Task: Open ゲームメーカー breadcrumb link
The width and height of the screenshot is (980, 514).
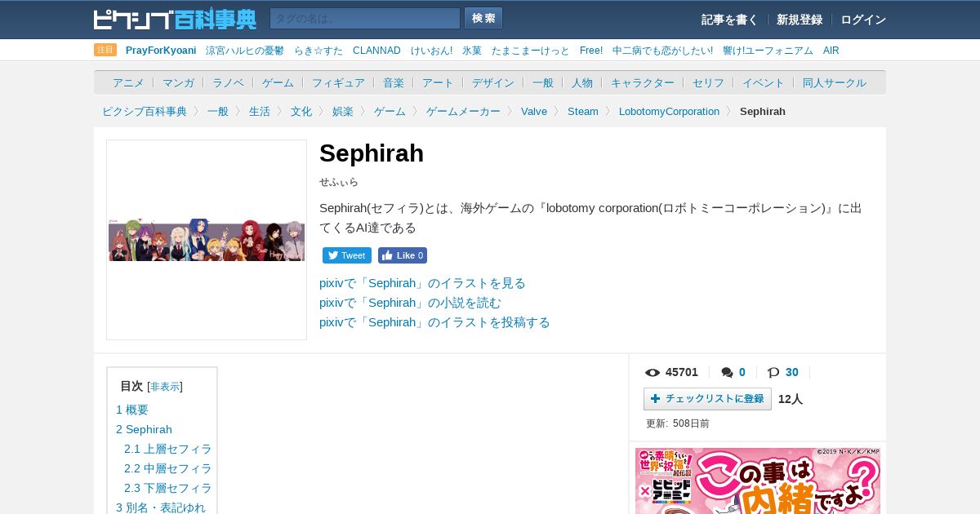Action: [x=463, y=111]
